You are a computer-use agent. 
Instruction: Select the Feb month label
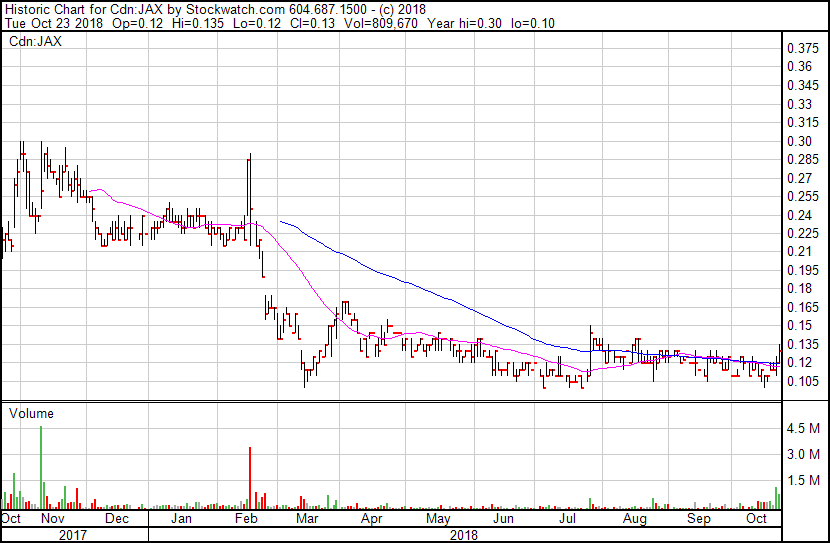246,518
